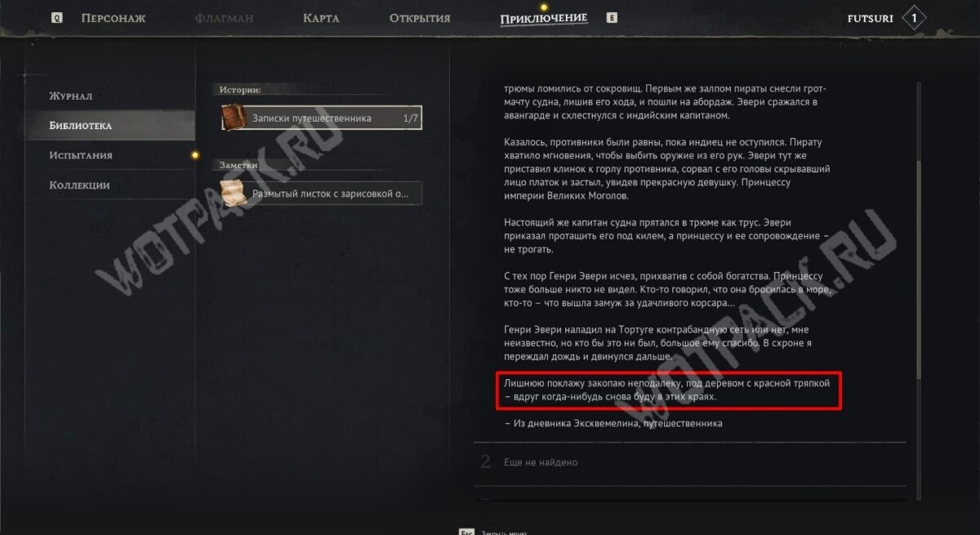Open Записки путешественника story entry
The image size is (980, 535).
(x=322, y=118)
